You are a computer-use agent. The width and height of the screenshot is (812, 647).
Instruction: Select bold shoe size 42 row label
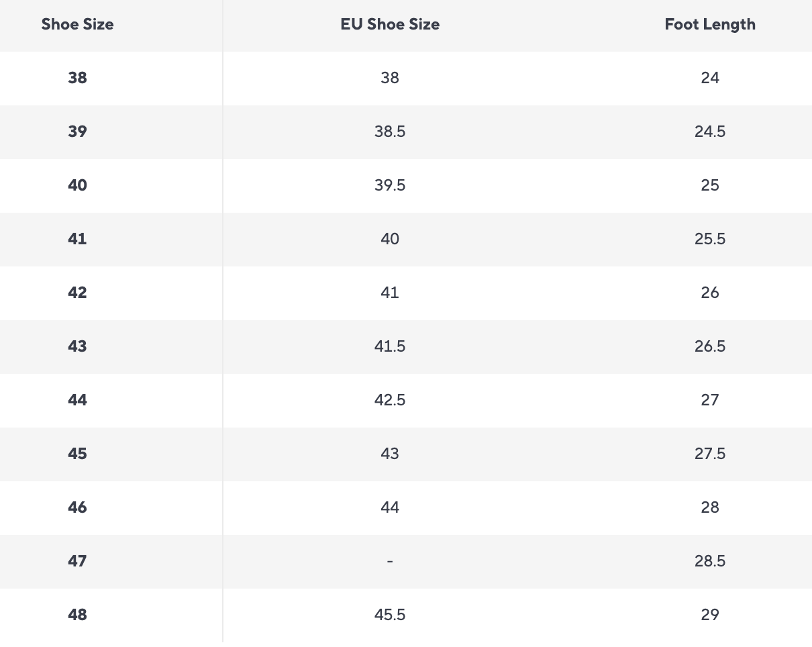pyautogui.click(x=77, y=293)
